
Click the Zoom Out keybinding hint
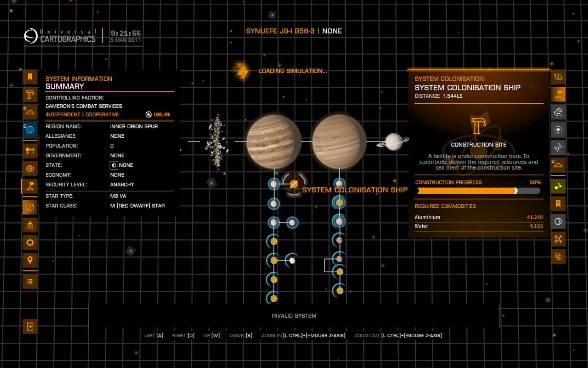tap(398, 335)
